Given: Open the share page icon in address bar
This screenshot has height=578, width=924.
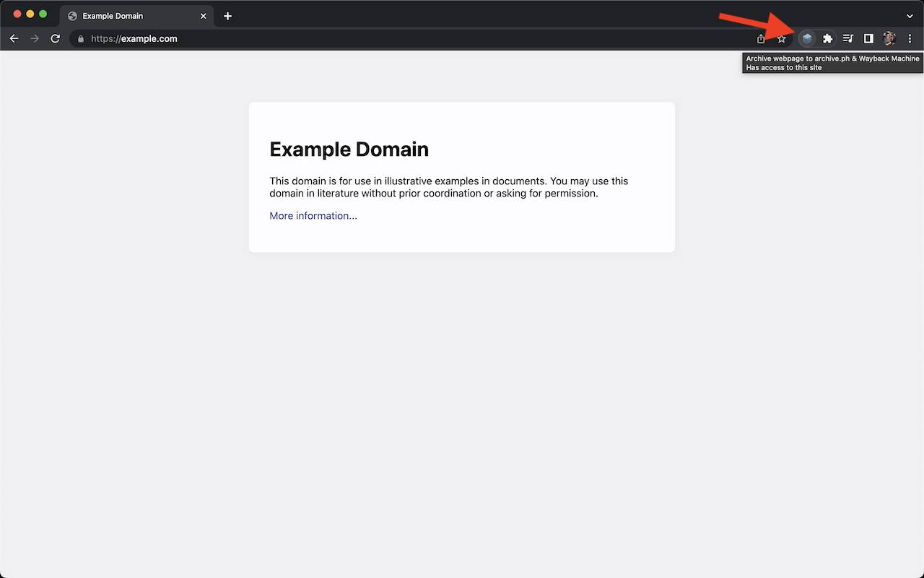Looking at the screenshot, I should (x=761, y=38).
